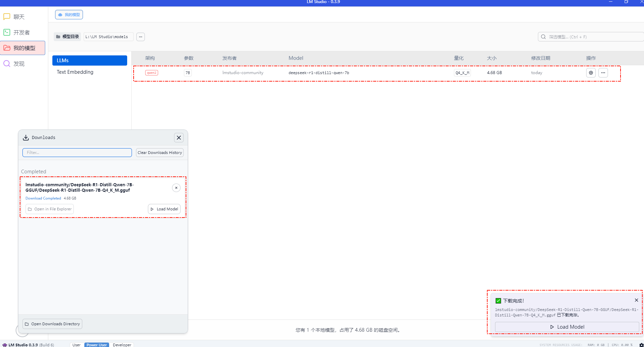Click Download Completed status link
The width and height of the screenshot is (644, 347).
coord(43,198)
